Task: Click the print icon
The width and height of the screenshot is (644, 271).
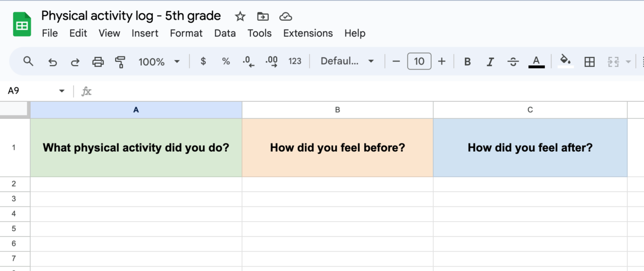Action: point(98,61)
